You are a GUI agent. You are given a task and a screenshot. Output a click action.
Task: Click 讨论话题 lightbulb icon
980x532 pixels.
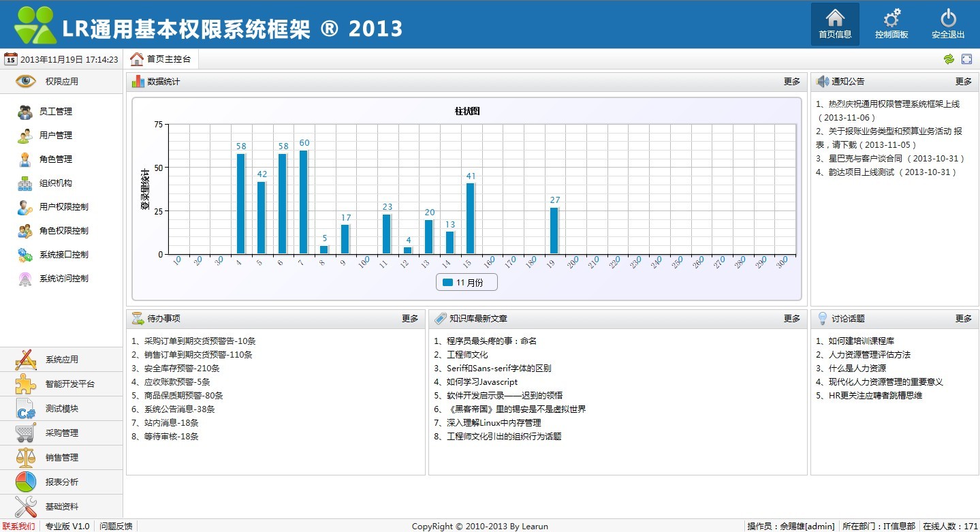822,318
